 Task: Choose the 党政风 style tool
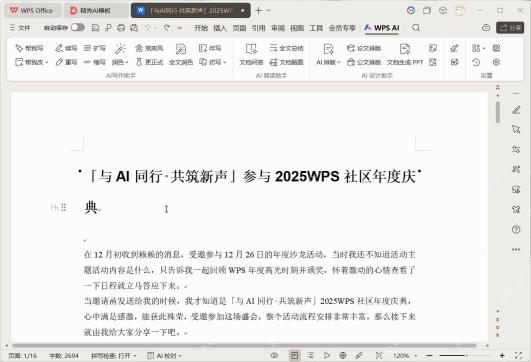[149, 48]
